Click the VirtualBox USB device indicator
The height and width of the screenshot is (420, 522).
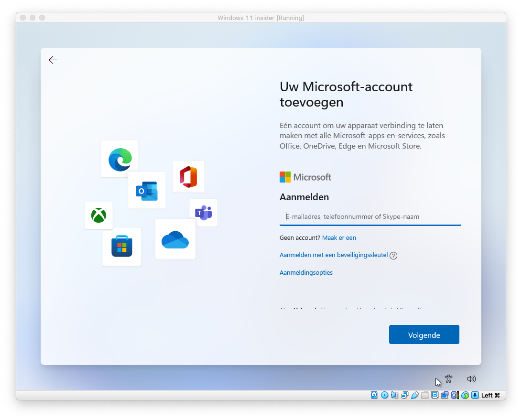click(x=414, y=395)
